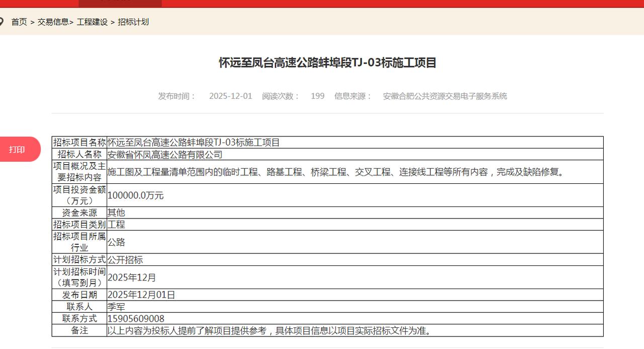The image size is (644, 349).
Task: Open 交易信息 breadcrumb link
Action: tap(53, 22)
